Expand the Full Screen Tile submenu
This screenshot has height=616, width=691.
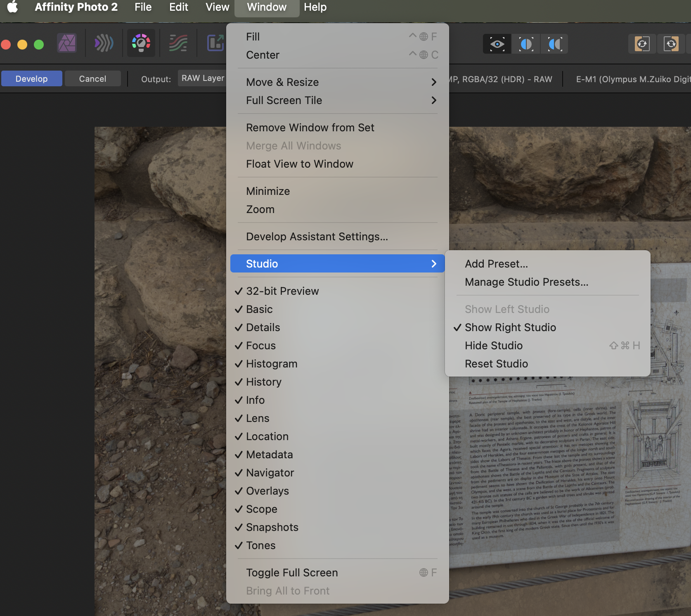(337, 100)
